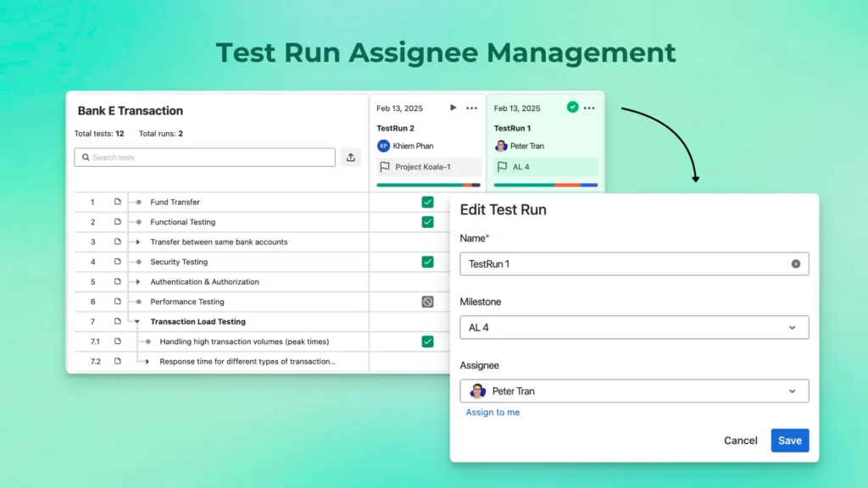The image size is (868, 488).
Task: Expand Transfer between same bank accounts row
Action: point(138,241)
